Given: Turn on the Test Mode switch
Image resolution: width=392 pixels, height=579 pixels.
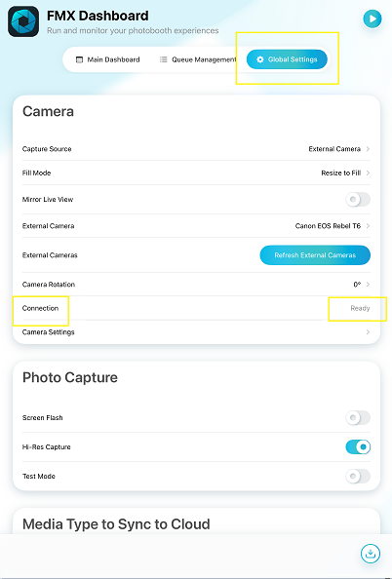Looking at the screenshot, I should point(358,476).
